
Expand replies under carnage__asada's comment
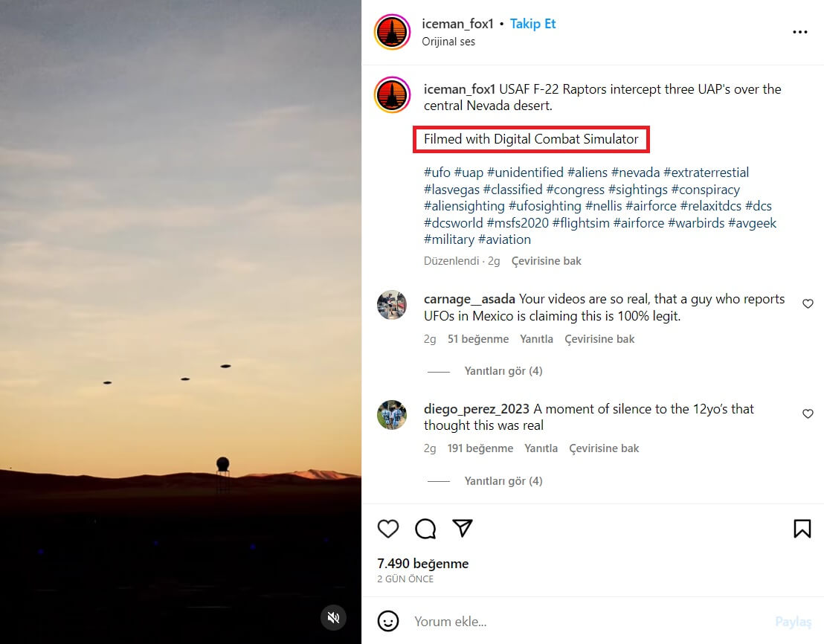click(503, 371)
